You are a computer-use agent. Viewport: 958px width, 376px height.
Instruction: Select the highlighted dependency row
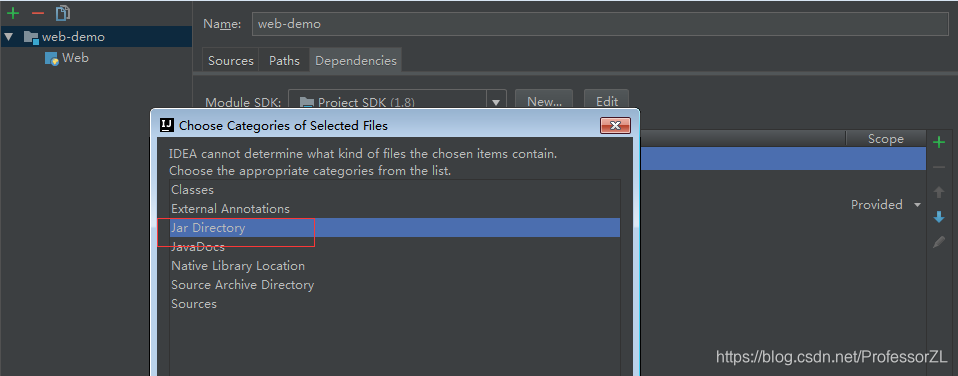click(x=783, y=159)
